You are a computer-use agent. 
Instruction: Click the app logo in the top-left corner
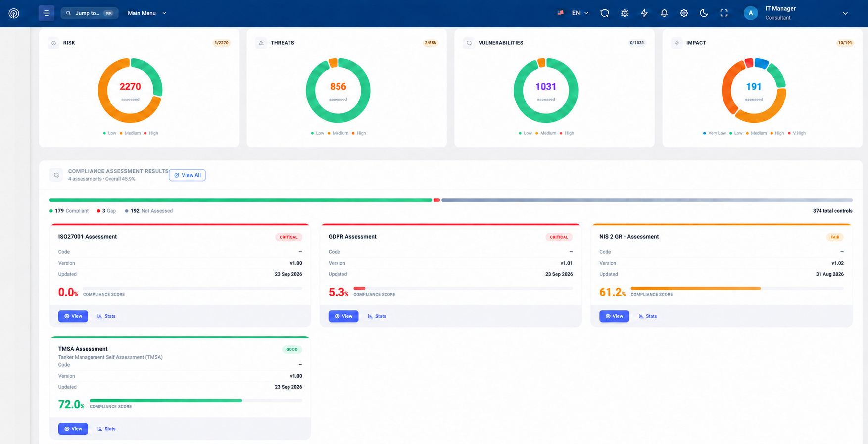click(x=14, y=13)
